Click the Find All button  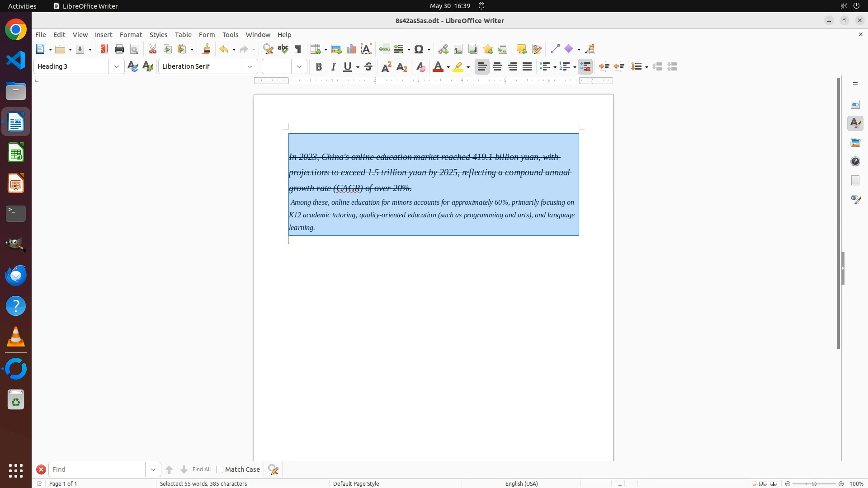(201, 469)
